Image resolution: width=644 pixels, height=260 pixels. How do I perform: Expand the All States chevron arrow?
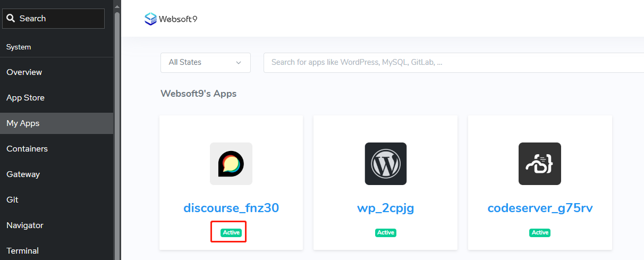pyautogui.click(x=238, y=63)
